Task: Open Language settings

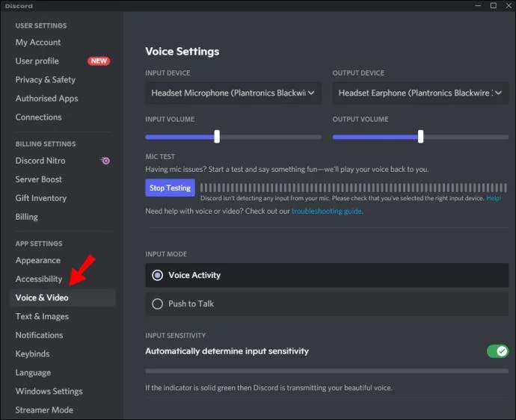Action: [33, 373]
